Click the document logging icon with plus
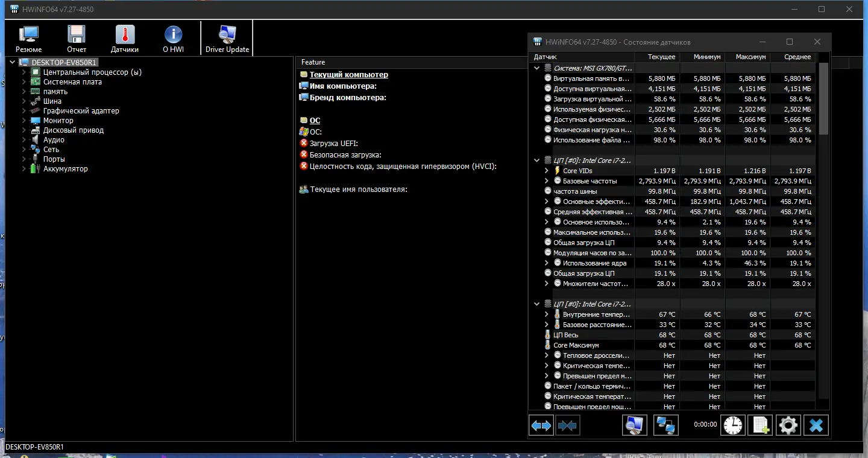 pos(760,425)
